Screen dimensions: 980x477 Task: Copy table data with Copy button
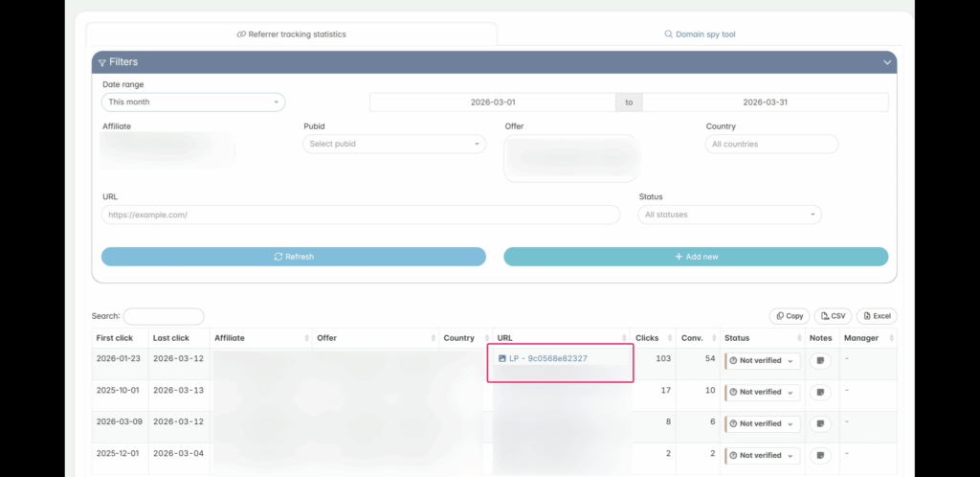[789, 316]
